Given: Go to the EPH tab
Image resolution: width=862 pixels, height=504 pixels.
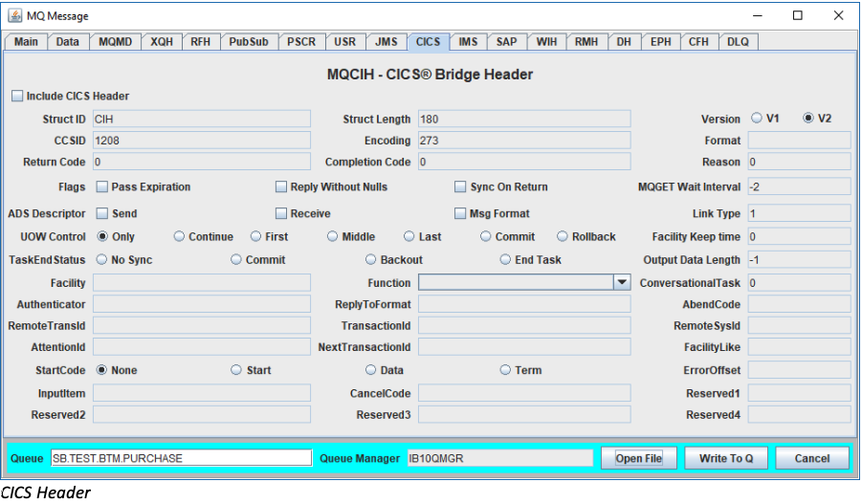Looking at the screenshot, I should [661, 42].
